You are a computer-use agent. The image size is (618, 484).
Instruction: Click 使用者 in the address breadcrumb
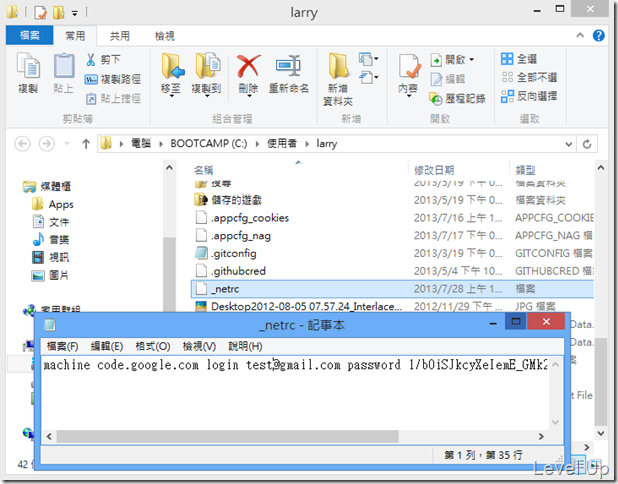[x=282, y=143]
